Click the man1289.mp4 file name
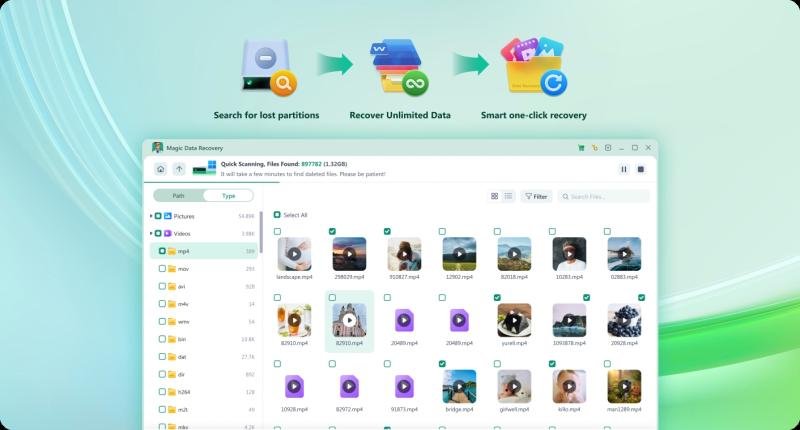Viewport: 800px width, 430px height. [x=624, y=409]
